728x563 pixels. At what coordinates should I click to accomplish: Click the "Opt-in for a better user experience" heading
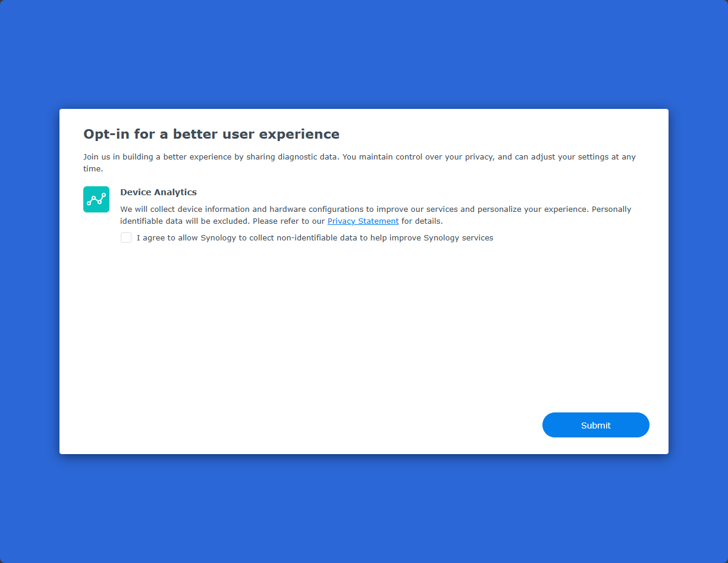211,135
